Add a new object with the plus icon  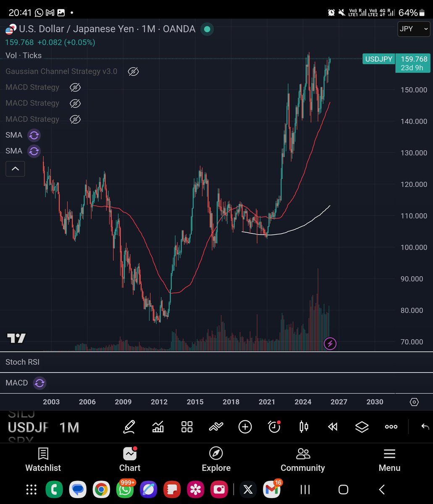245,427
